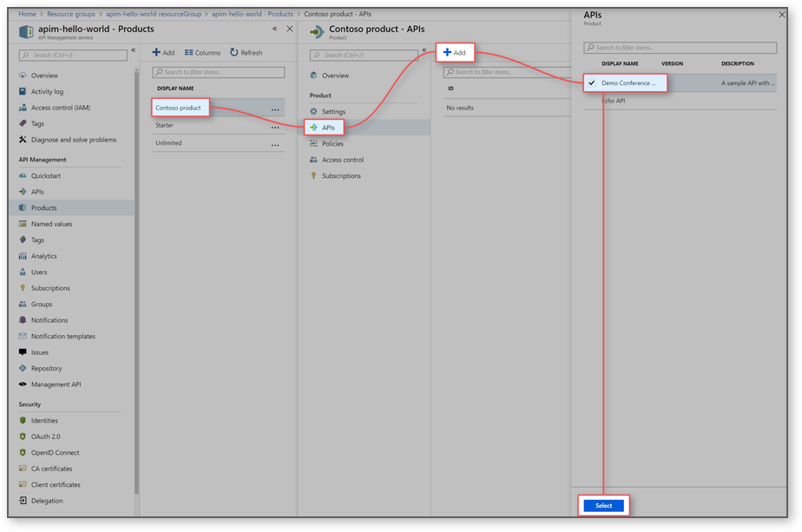Uncheck the Demo Conference API checkbox
802x532 pixels.
(592, 82)
